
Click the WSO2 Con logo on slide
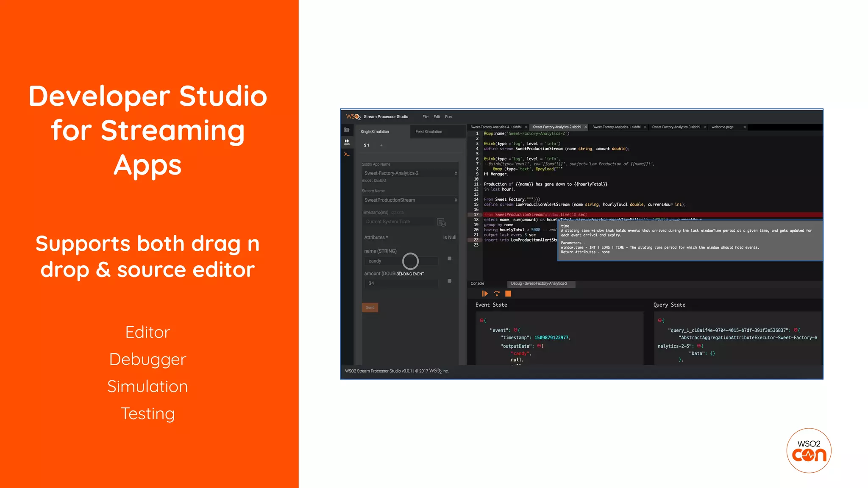point(809,450)
